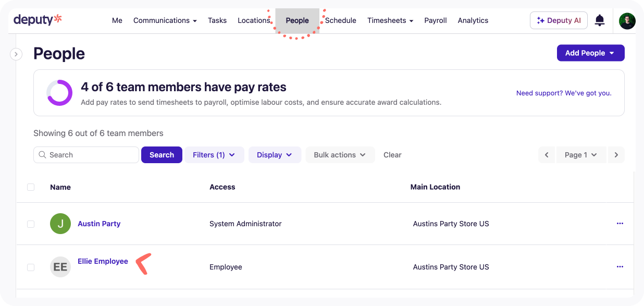Screen dimensions: 644x306
Task: Check the box for Ellie Employee
Action: (x=31, y=267)
